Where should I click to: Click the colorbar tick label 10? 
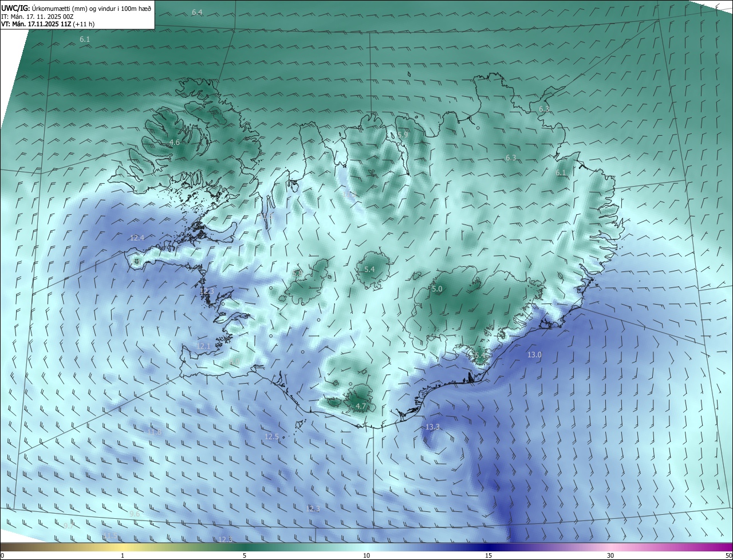(366, 555)
